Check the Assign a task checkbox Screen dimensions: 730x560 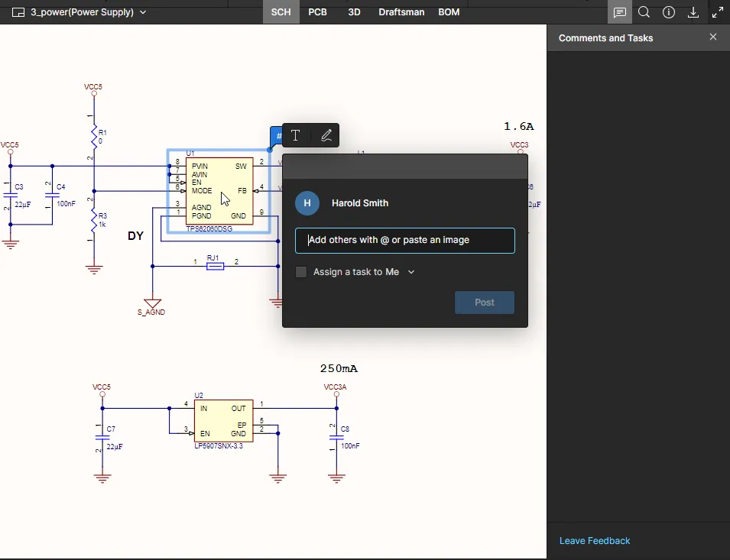[301, 272]
